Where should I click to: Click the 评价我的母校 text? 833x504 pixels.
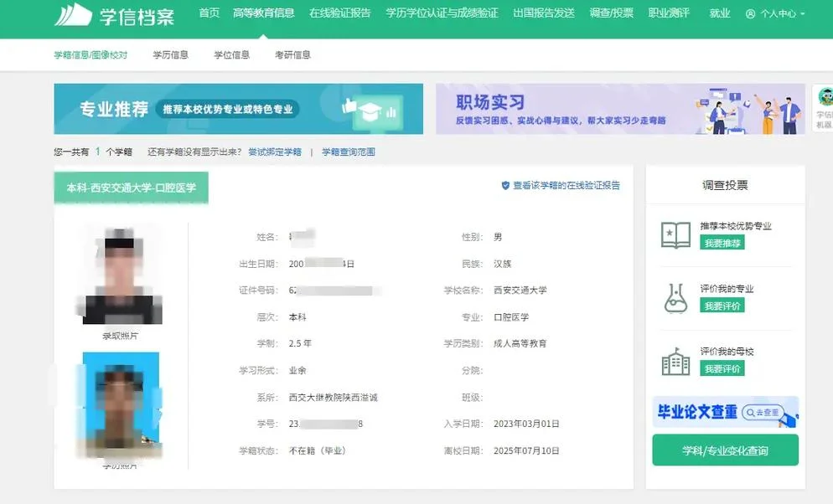tap(727, 351)
